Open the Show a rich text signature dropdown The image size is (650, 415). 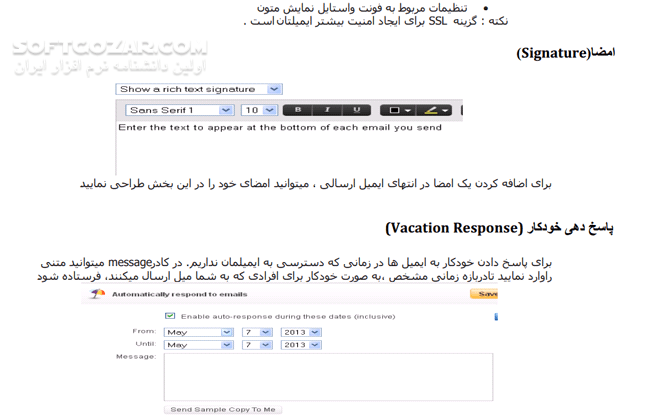point(199,89)
